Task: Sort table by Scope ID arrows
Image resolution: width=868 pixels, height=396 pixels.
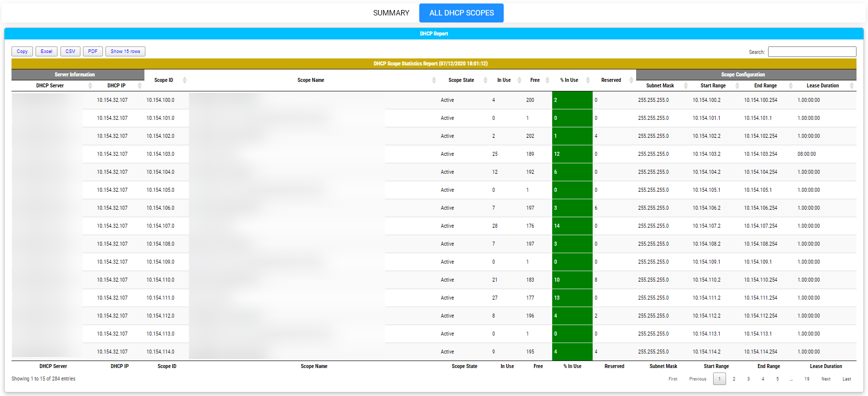Action: coord(184,80)
